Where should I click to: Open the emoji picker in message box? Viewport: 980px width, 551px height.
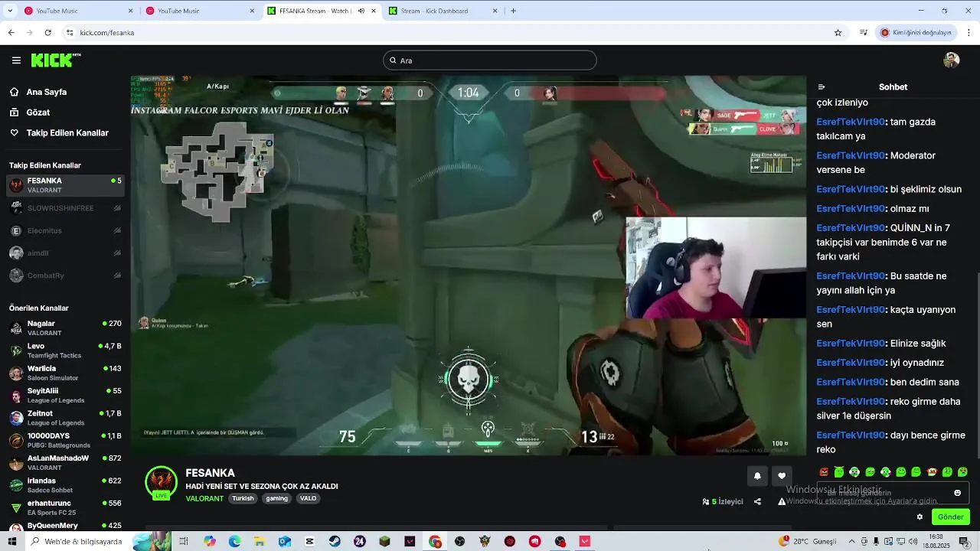tap(957, 493)
